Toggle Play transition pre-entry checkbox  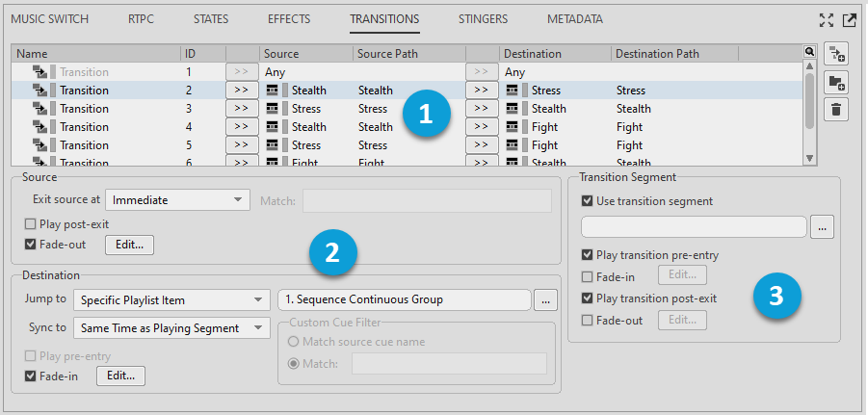588,255
